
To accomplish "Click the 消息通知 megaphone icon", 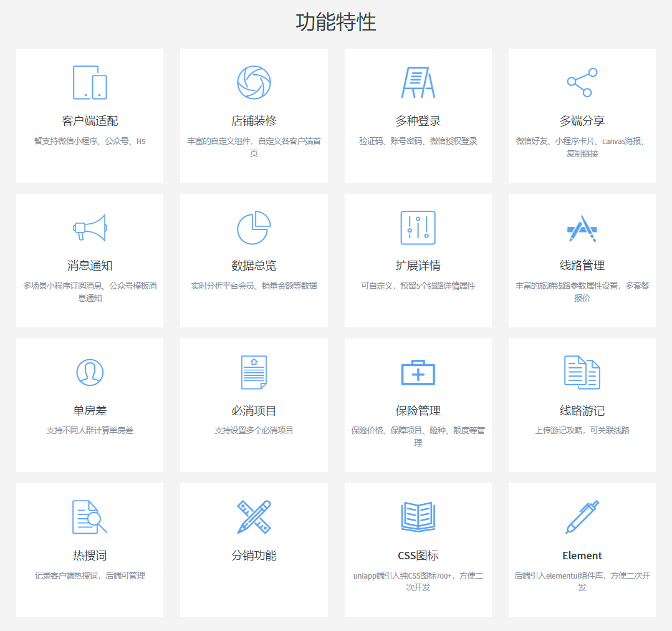I will 90,228.
